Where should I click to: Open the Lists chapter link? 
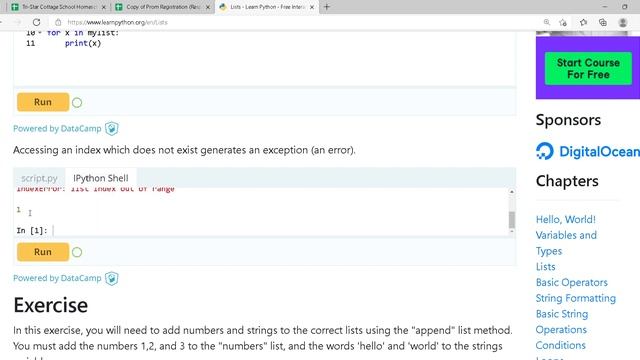click(546, 267)
